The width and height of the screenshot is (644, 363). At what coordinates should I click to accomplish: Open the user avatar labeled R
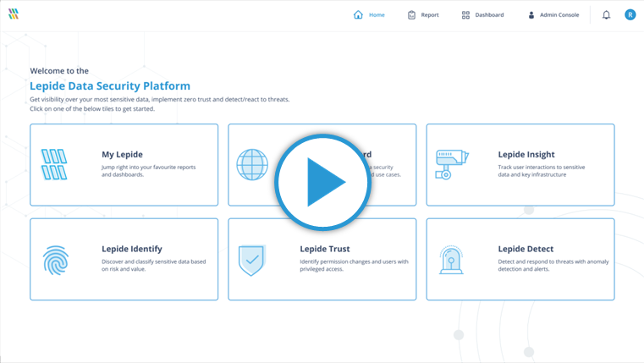pos(630,14)
